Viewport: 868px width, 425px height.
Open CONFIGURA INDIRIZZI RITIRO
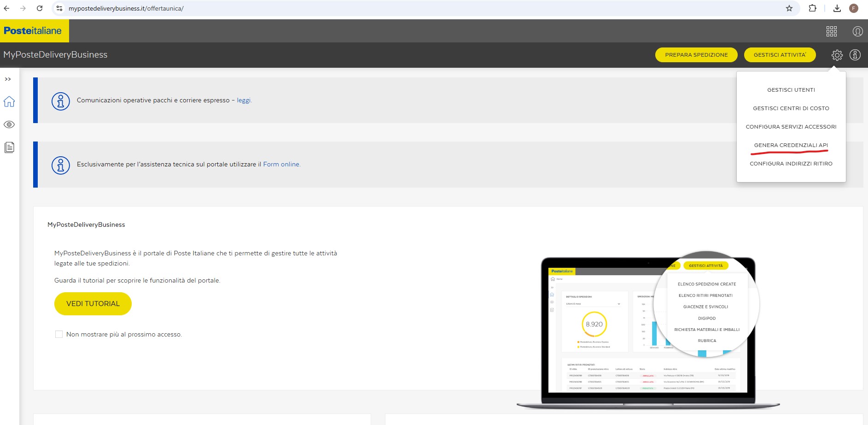pos(791,164)
